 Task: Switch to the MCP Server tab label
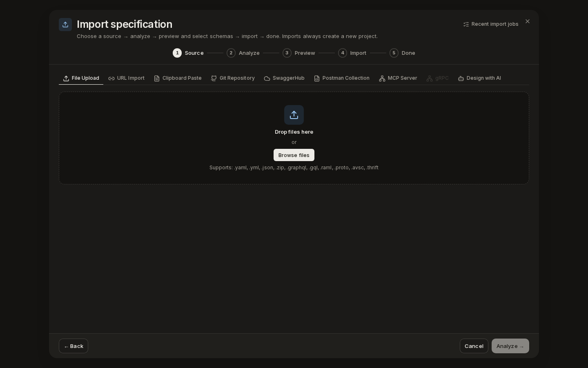click(403, 78)
